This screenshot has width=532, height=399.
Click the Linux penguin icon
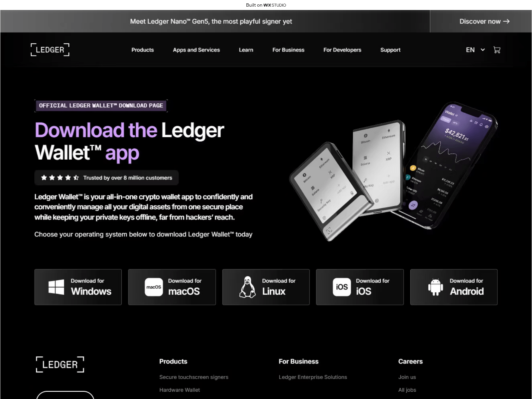click(247, 287)
